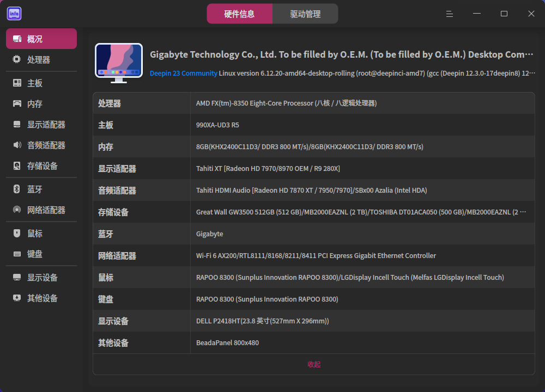Select the 概况 overview monitor icon in the sidebar

(17, 39)
